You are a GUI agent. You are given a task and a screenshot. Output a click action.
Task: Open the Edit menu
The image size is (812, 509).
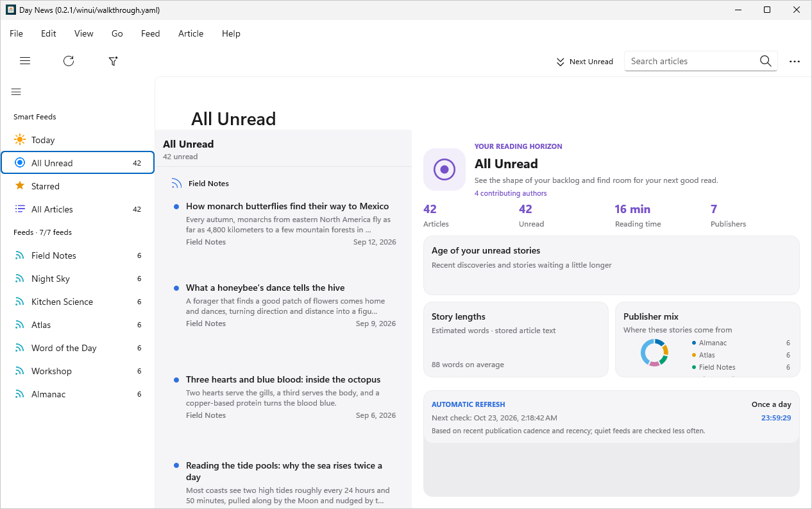tap(49, 33)
